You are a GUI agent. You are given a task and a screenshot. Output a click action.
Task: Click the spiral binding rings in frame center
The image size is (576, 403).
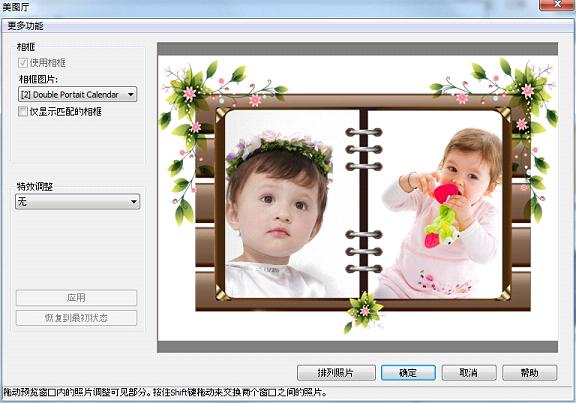point(364,200)
